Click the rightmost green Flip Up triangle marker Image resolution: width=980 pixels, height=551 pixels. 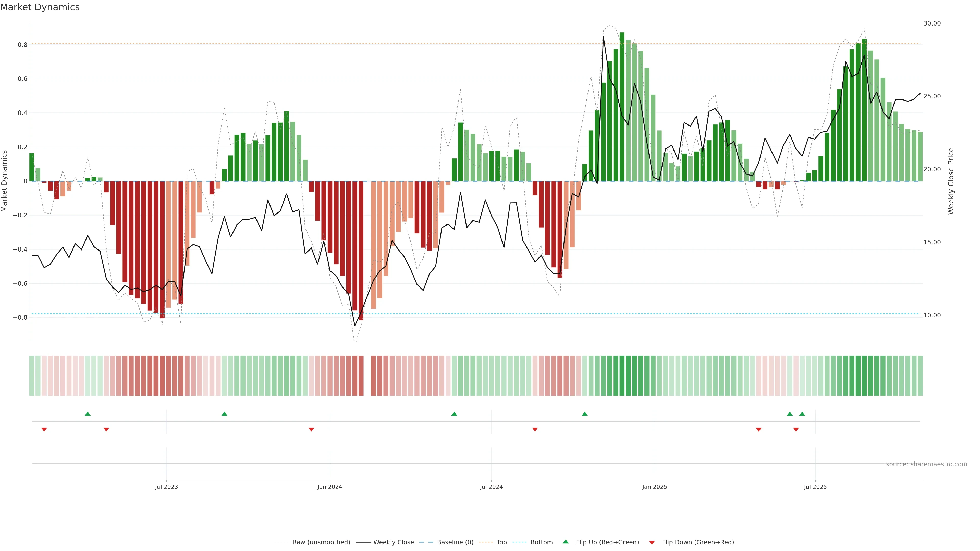tap(802, 414)
